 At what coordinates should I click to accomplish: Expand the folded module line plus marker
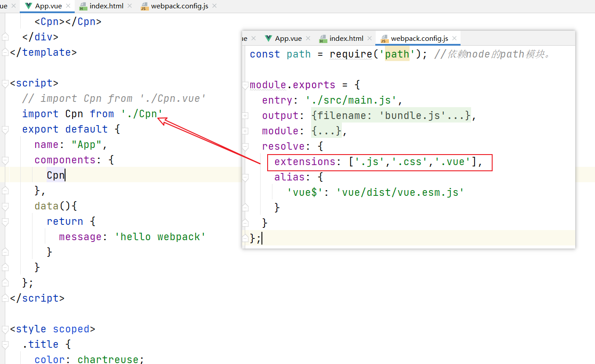click(x=245, y=131)
